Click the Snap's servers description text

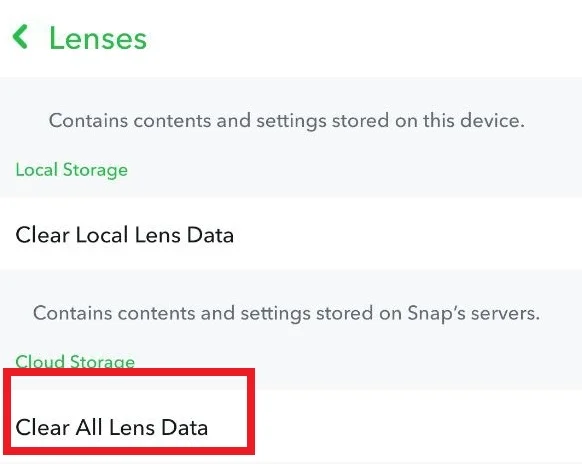coord(286,313)
